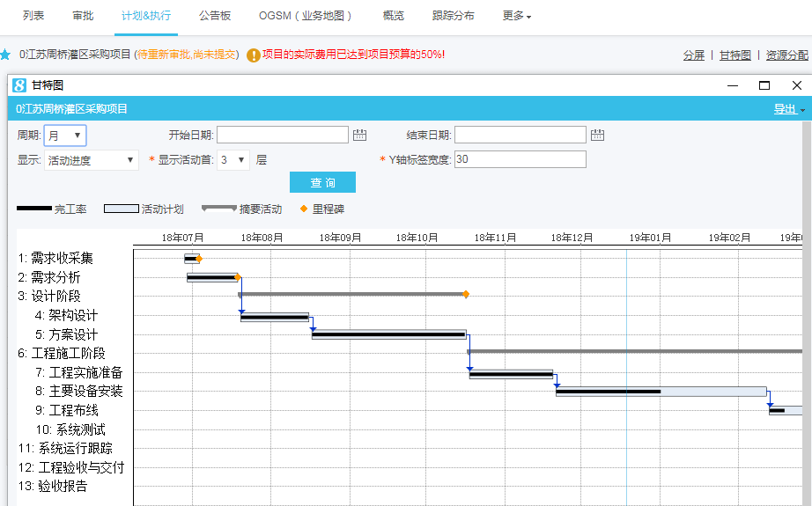Click the orange budget warning icon
This screenshot has width=812, height=506.
(254, 55)
